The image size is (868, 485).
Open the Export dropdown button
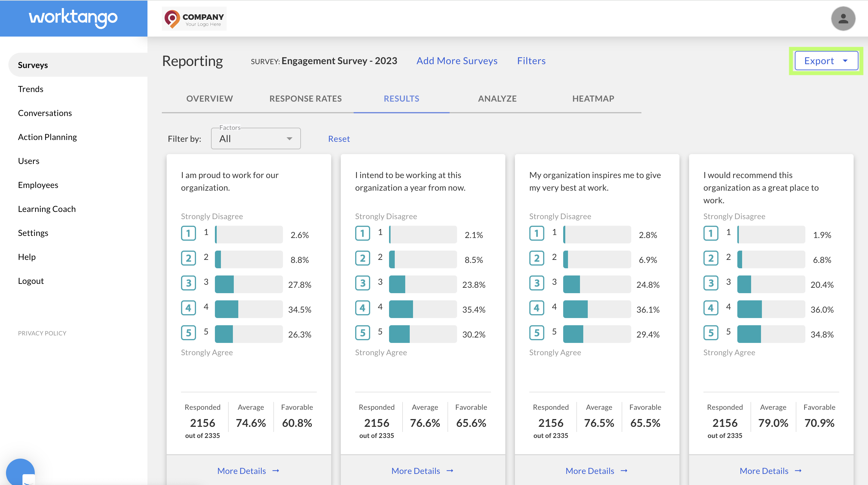point(826,61)
